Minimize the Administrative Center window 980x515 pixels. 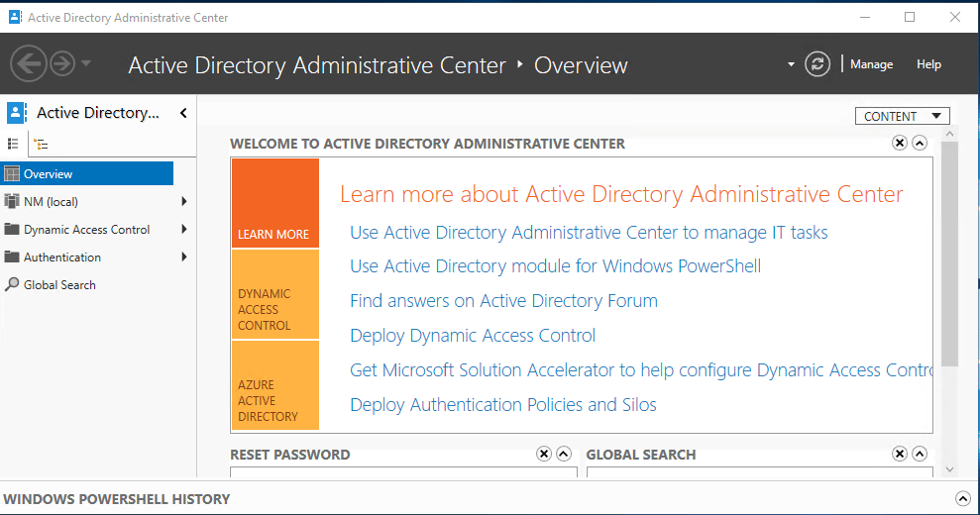point(865,18)
